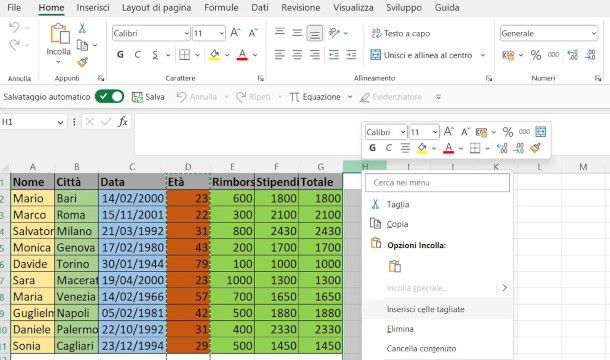Viewport: 610px width, 360px height.
Task: Switch to the Formule tab
Action: [221, 7]
